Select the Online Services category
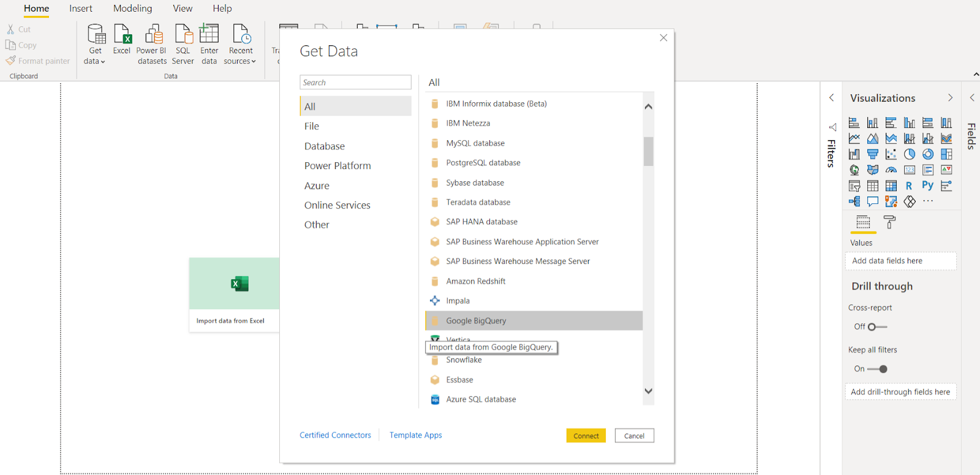 pyautogui.click(x=355, y=205)
